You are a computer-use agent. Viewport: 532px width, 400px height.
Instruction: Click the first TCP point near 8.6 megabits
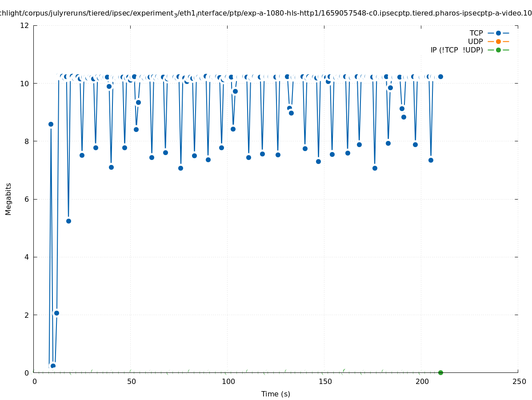pos(51,124)
